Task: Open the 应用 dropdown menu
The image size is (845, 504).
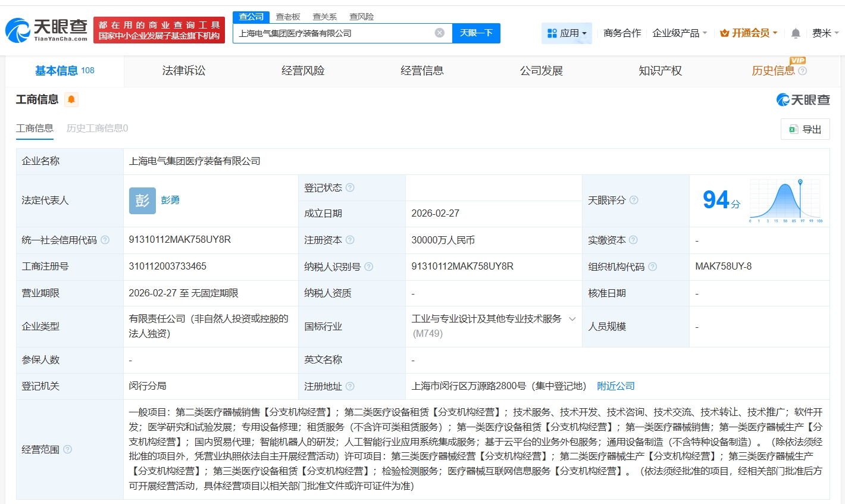Action: [x=567, y=33]
